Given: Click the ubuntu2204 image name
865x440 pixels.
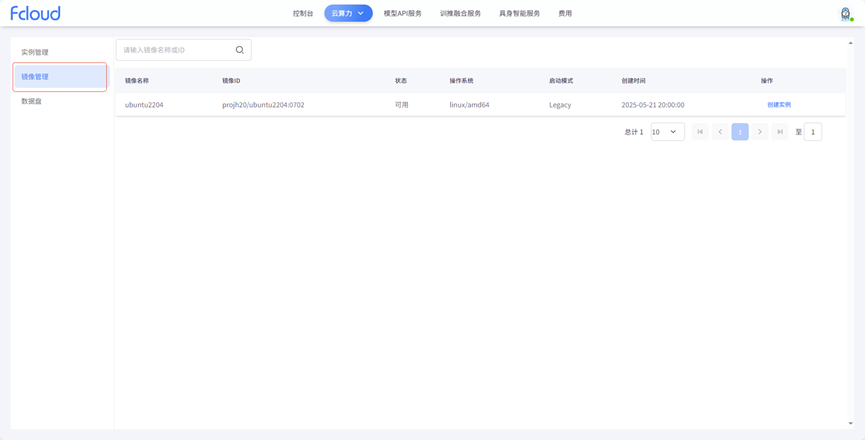Looking at the screenshot, I should 144,105.
